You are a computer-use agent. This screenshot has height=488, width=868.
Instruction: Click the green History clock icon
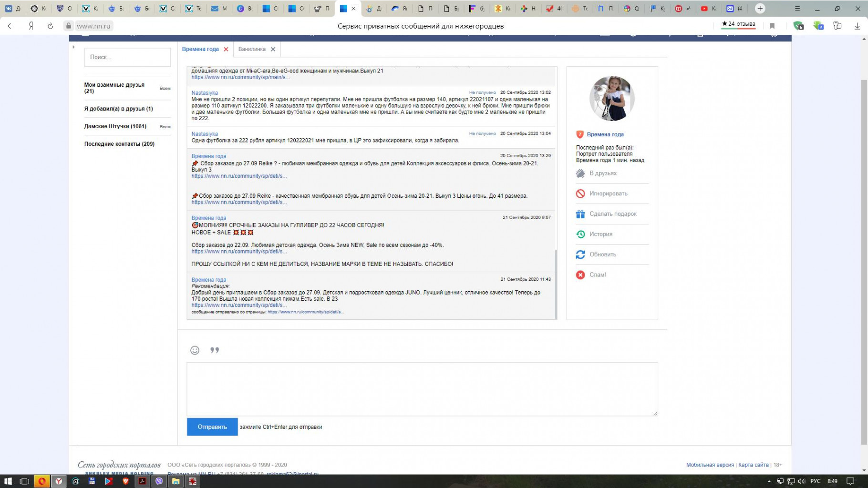(x=580, y=234)
